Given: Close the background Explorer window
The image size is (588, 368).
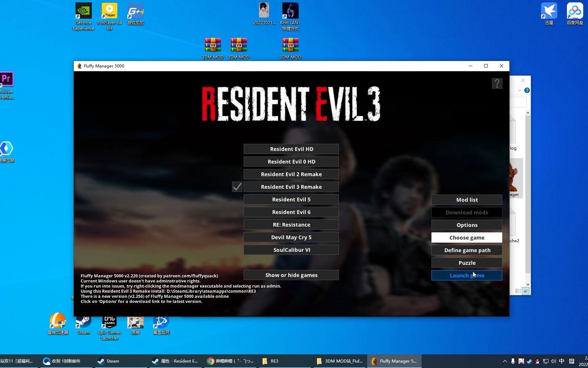Looking at the screenshot, I should [x=523, y=81].
